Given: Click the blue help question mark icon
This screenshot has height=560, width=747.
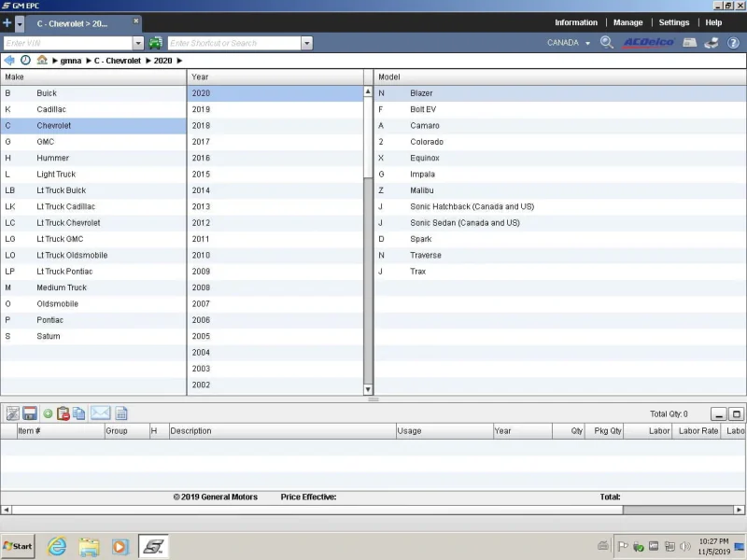Looking at the screenshot, I should pyautogui.click(x=733, y=43).
